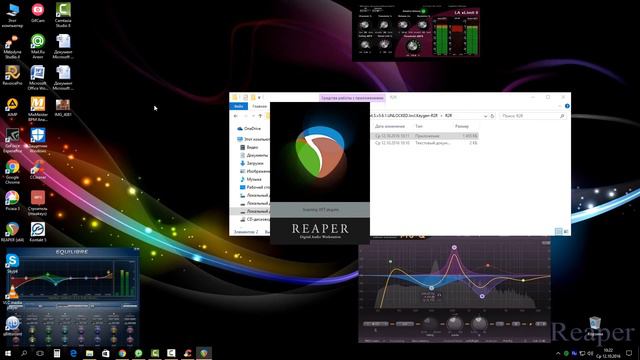Launch Microsoft Edge from taskbar

click(73, 353)
